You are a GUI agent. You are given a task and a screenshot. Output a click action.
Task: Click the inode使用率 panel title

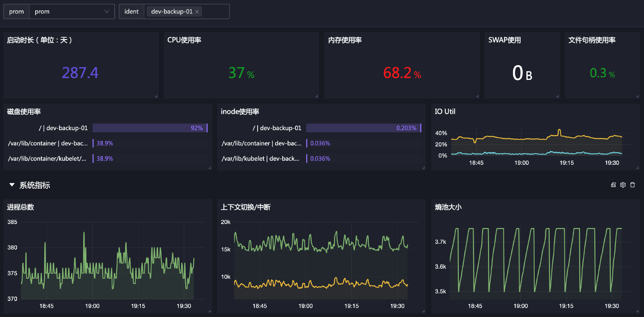tap(240, 111)
